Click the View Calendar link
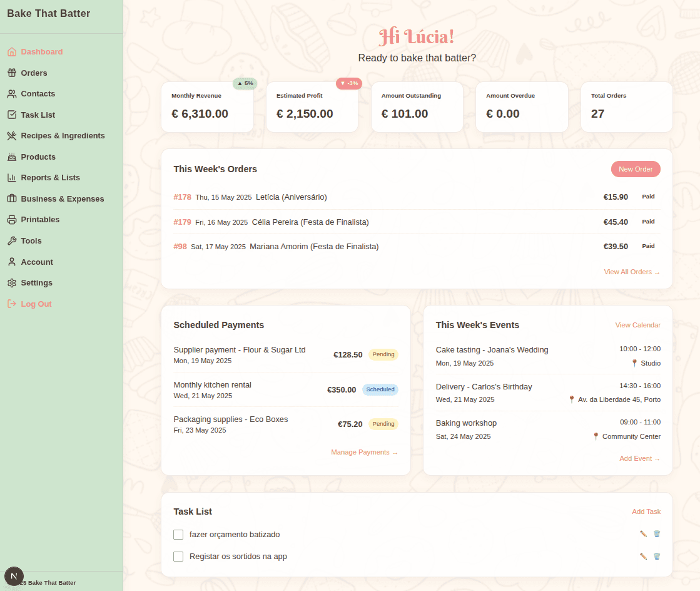Screen dimensions: 700x591 (x=637, y=325)
